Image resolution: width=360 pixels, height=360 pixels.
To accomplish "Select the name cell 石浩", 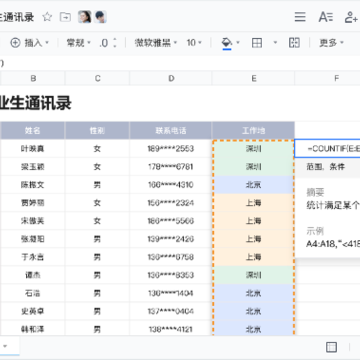I will [x=33, y=293].
